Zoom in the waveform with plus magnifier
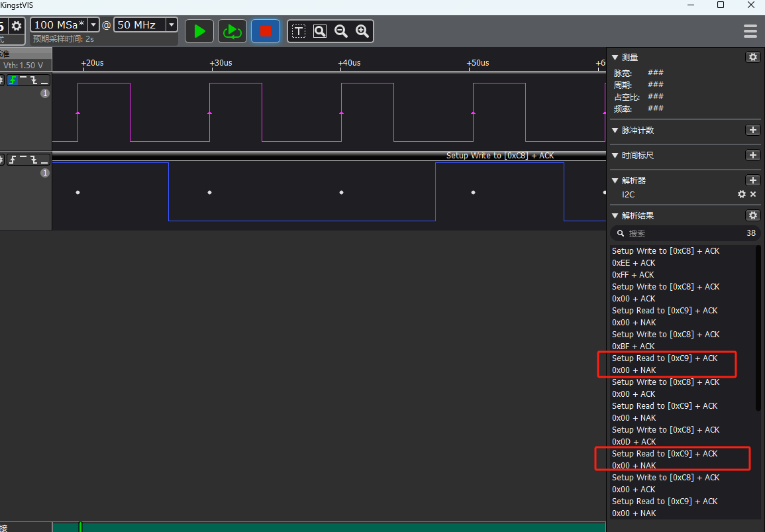765x532 pixels. (x=362, y=32)
